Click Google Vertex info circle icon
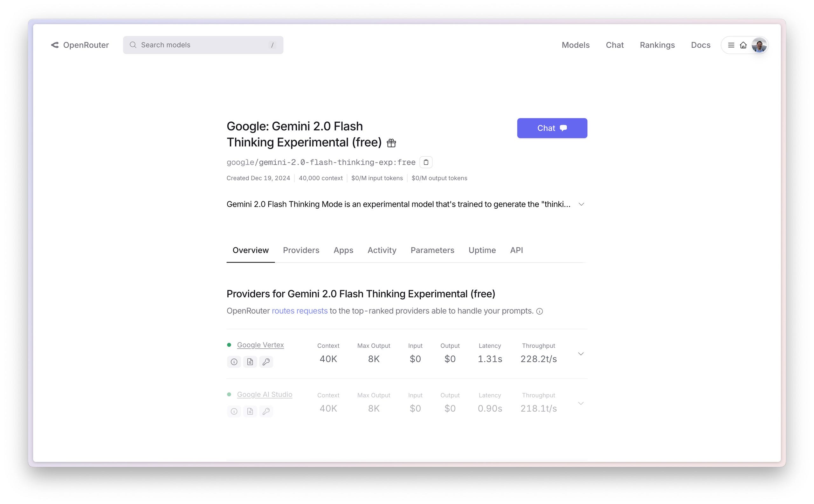 (234, 362)
